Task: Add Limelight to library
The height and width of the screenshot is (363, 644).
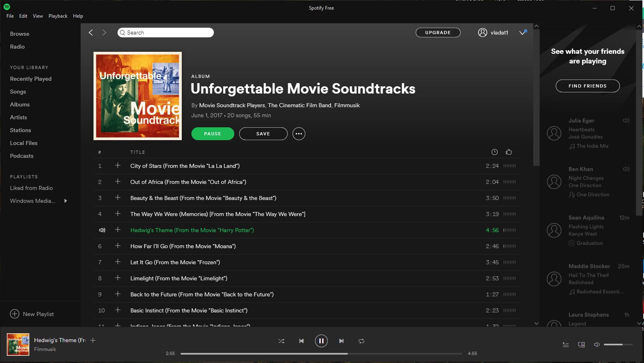Action: (x=118, y=278)
